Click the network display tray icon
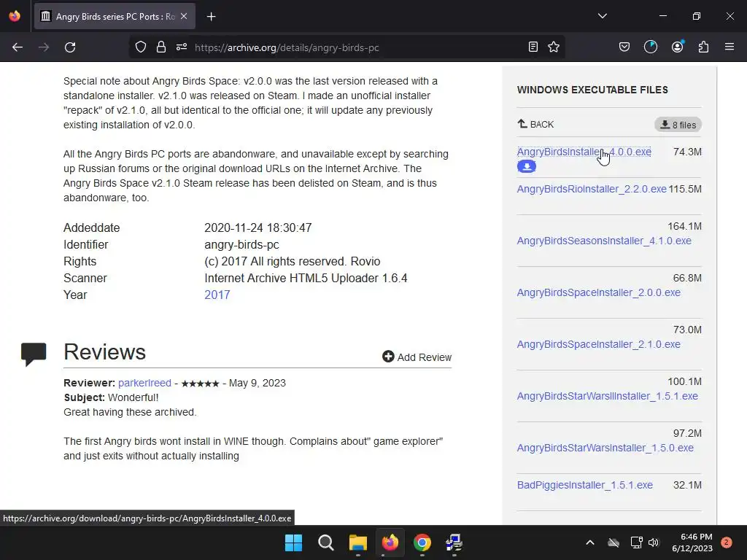Image resolution: width=747 pixels, height=560 pixels. point(636,542)
